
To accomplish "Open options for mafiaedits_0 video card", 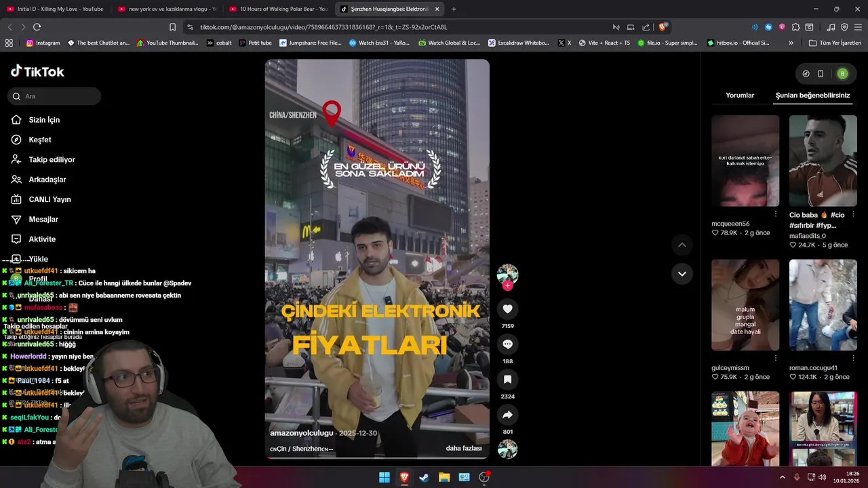I will 853,214.
